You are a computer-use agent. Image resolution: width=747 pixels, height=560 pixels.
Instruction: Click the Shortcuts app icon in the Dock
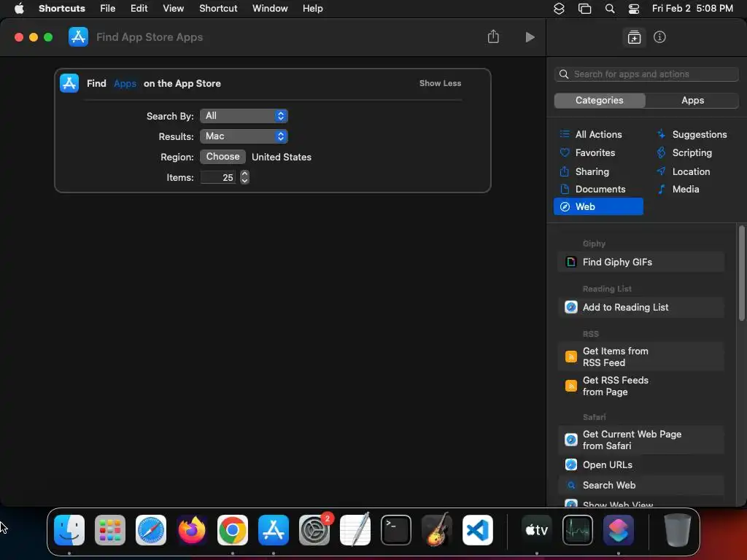coord(619,530)
